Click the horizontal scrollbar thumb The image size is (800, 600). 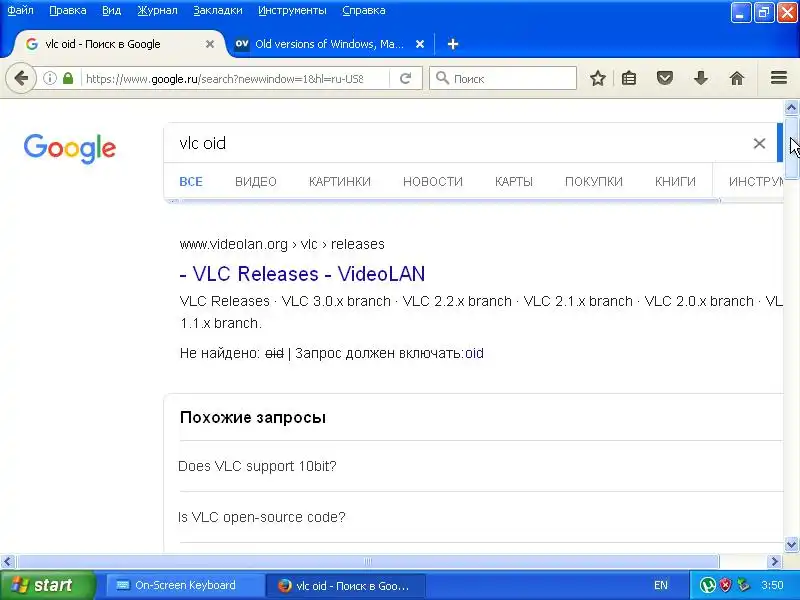pos(367,562)
